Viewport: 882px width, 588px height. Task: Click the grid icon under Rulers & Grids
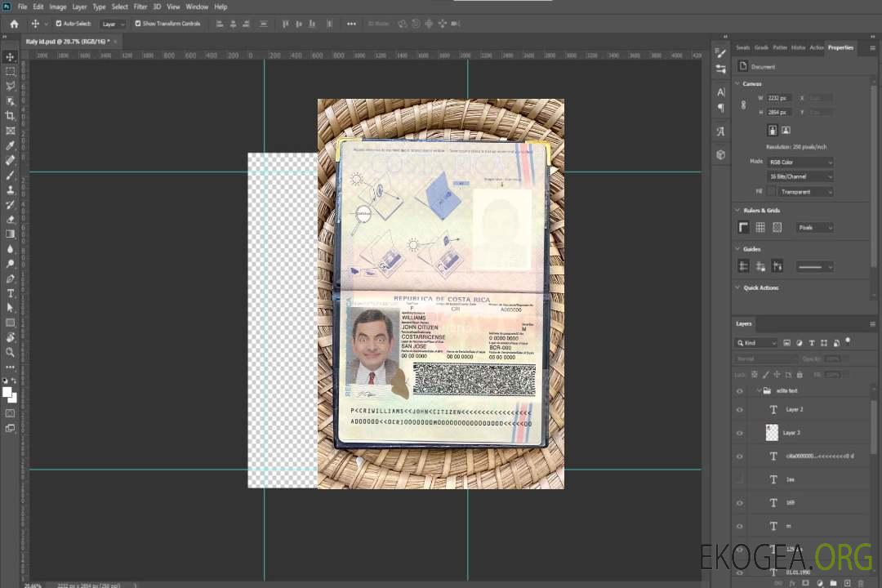tap(760, 227)
